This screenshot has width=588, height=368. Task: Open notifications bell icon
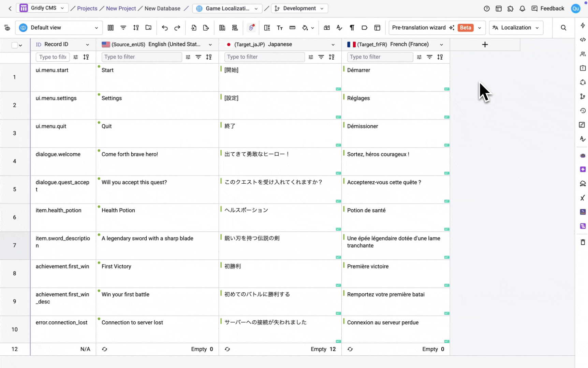522,9
